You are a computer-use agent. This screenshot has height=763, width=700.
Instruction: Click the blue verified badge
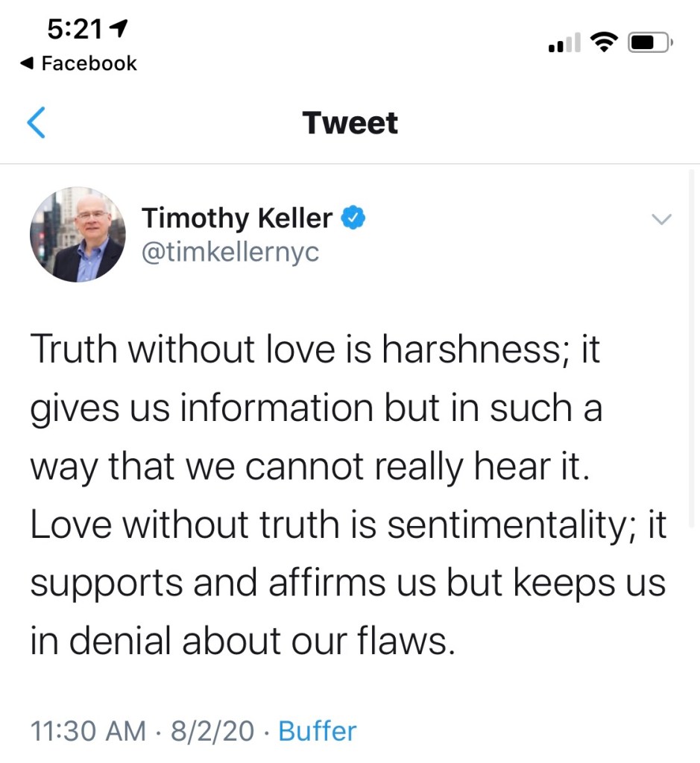(x=352, y=218)
